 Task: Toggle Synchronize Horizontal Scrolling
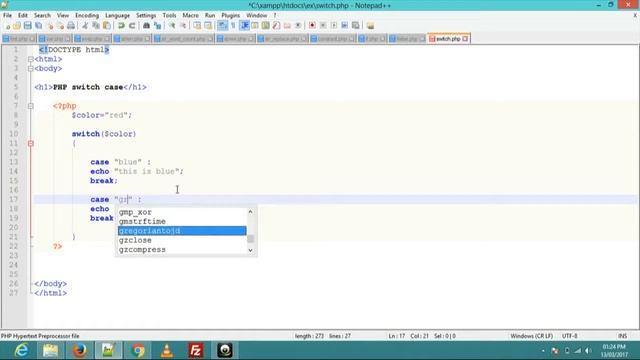click(x=208, y=26)
